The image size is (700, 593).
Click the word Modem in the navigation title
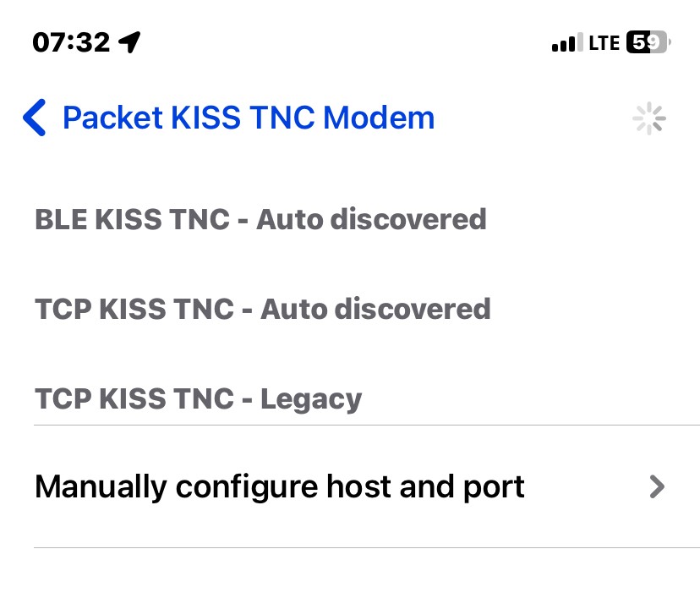tap(379, 118)
